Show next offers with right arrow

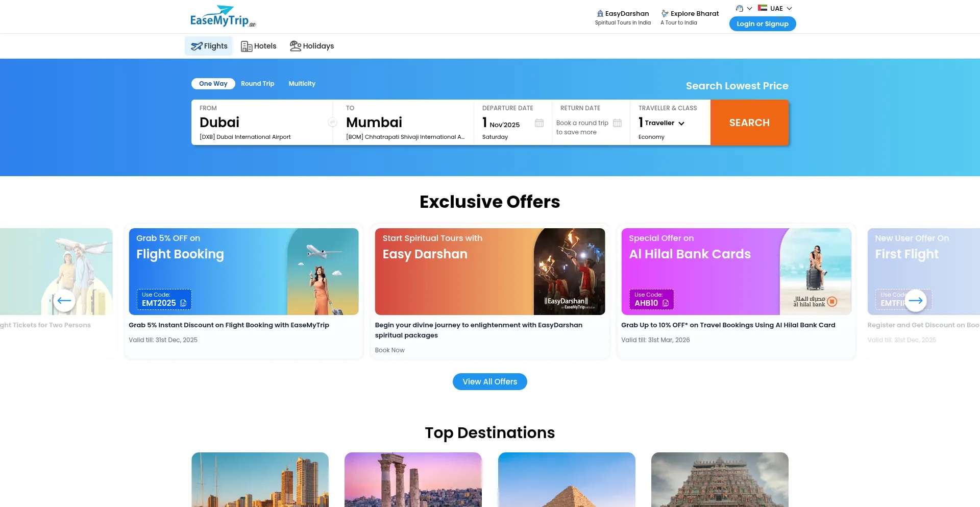(x=916, y=301)
